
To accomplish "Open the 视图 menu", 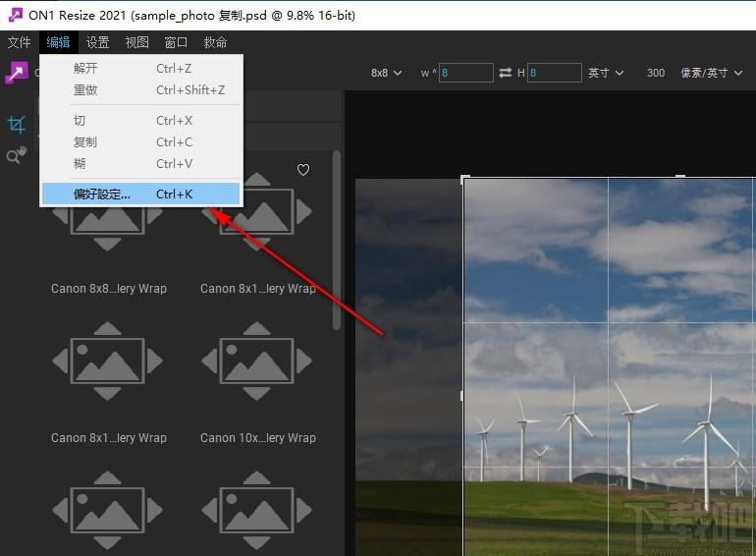I will click(136, 42).
